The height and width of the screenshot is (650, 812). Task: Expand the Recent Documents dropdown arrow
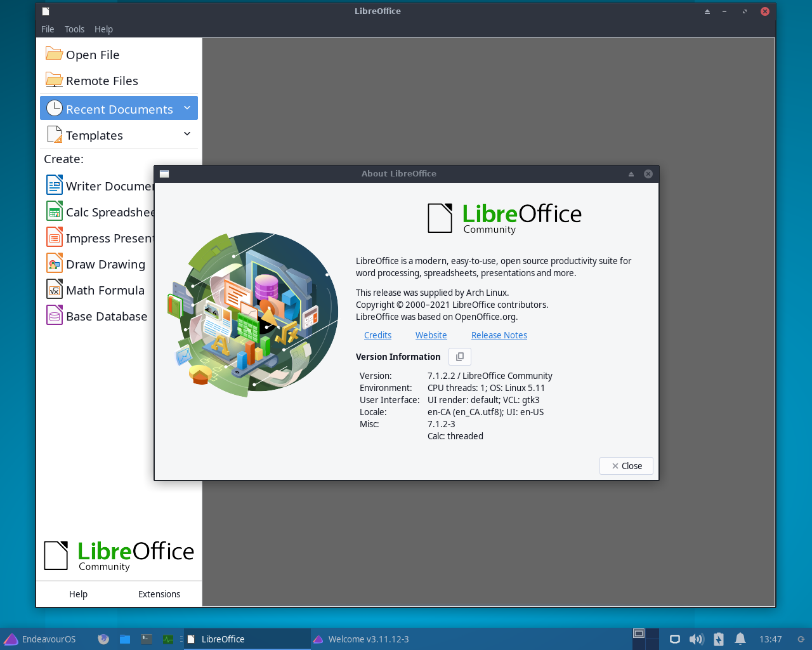187,108
